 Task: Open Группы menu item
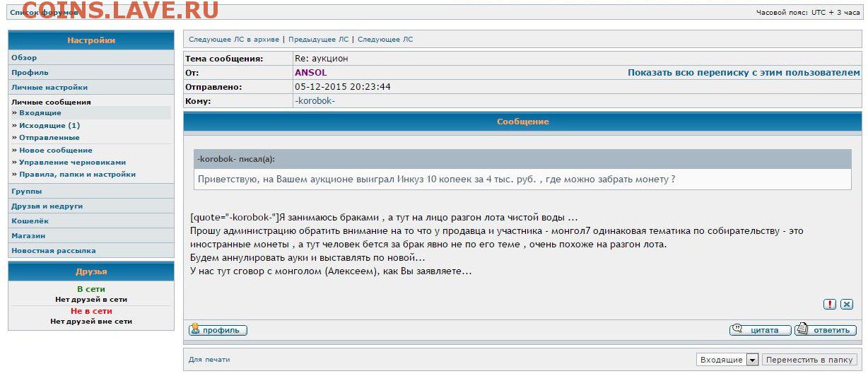point(26,192)
